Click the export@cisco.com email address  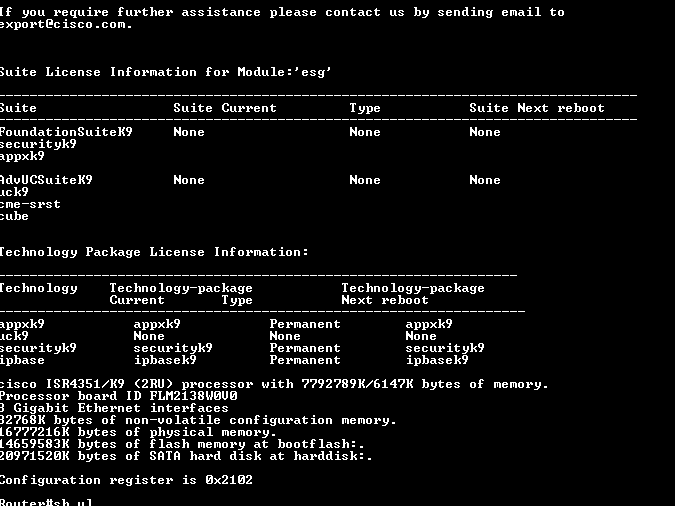tap(65, 24)
